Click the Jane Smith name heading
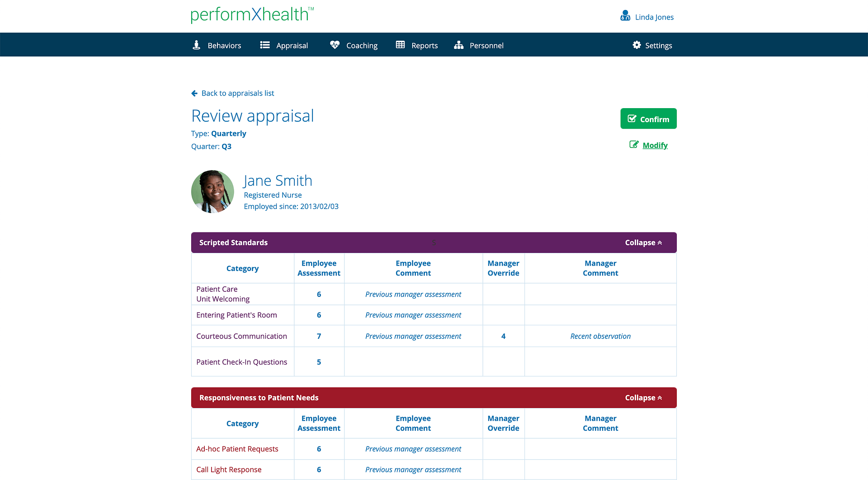 point(278,181)
